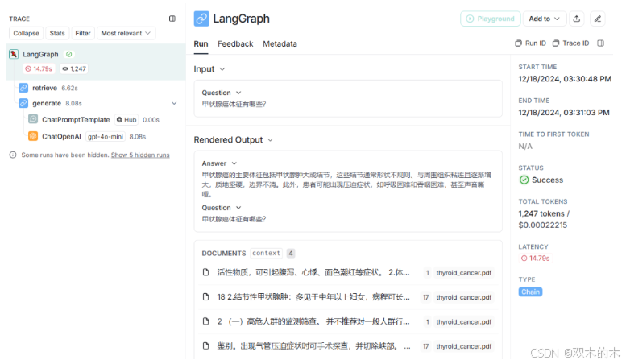Toggle the trace panel collapse icon
Image resolution: width=626 pixels, height=364 pixels.
coord(172,19)
